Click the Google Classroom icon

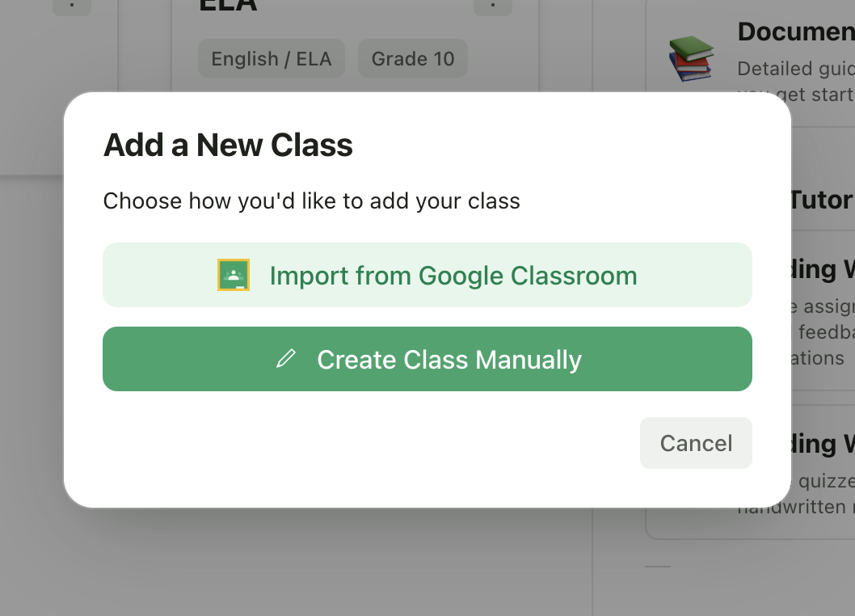click(234, 275)
